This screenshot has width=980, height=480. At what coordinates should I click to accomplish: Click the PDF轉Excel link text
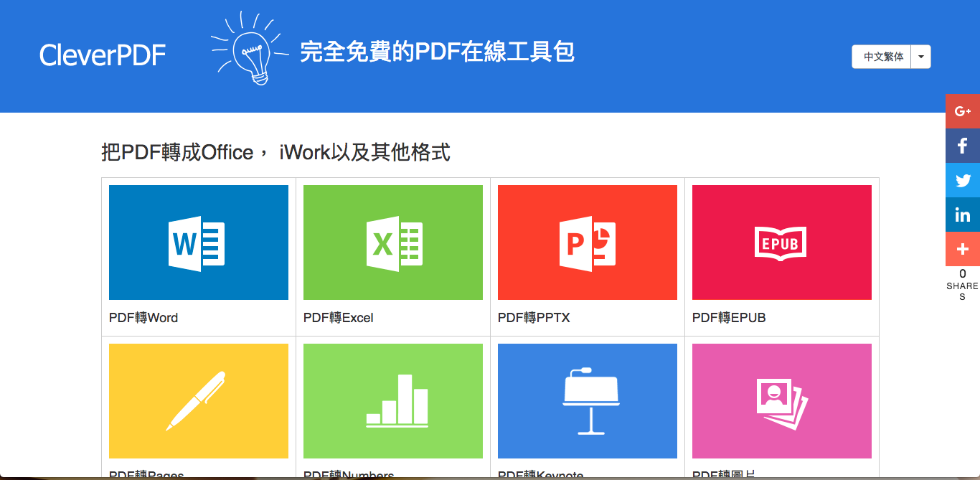339,318
